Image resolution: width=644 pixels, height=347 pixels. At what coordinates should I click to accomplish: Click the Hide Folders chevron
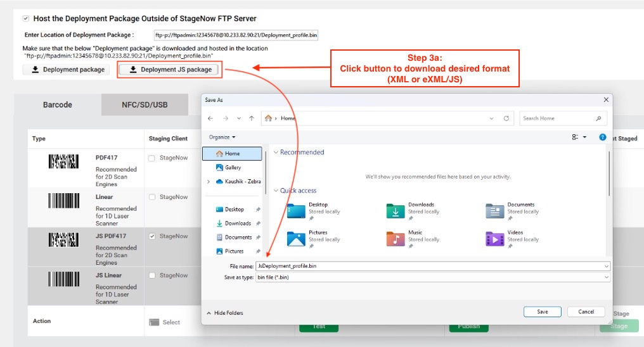tap(209, 313)
